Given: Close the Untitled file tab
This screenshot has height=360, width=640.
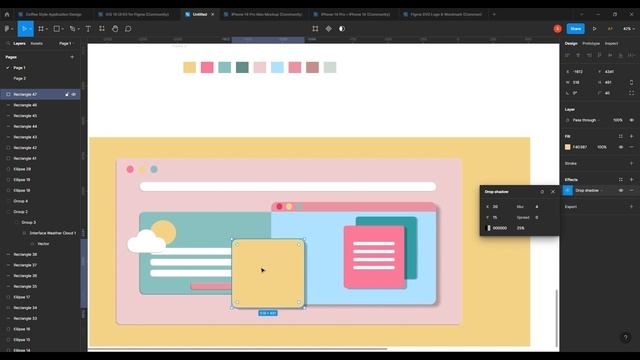Looking at the screenshot, I should point(213,14).
